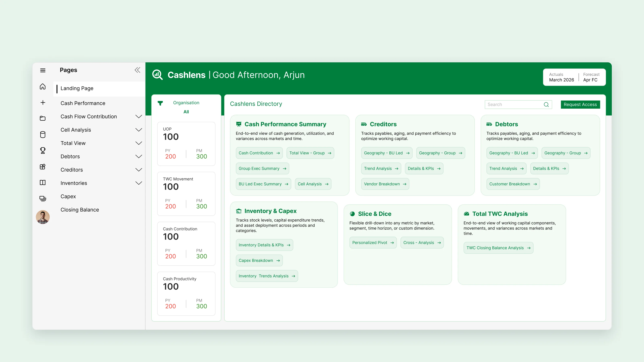The width and height of the screenshot is (644, 362).
Task: Click the Slice & Dice pie icon
Action: coord(352,214)
